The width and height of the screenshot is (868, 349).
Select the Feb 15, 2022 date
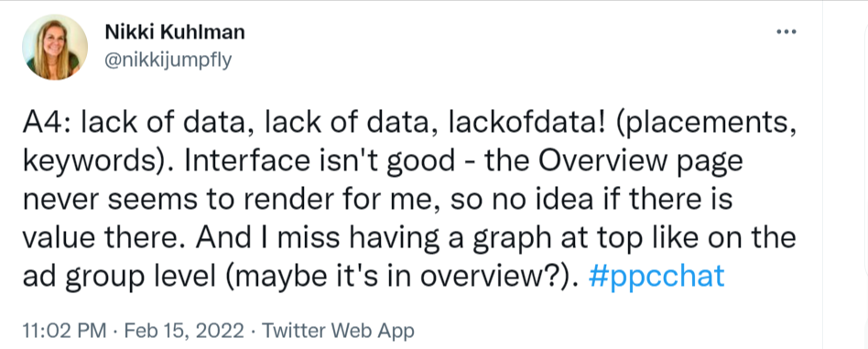click(184, 331)
